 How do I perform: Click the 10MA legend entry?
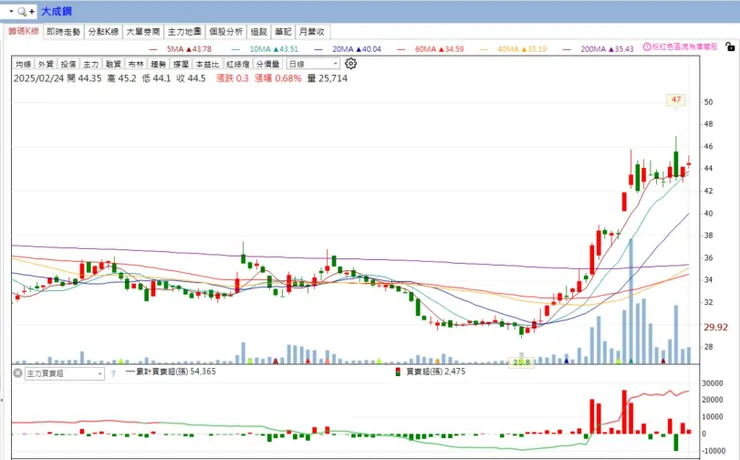(265, 49)
